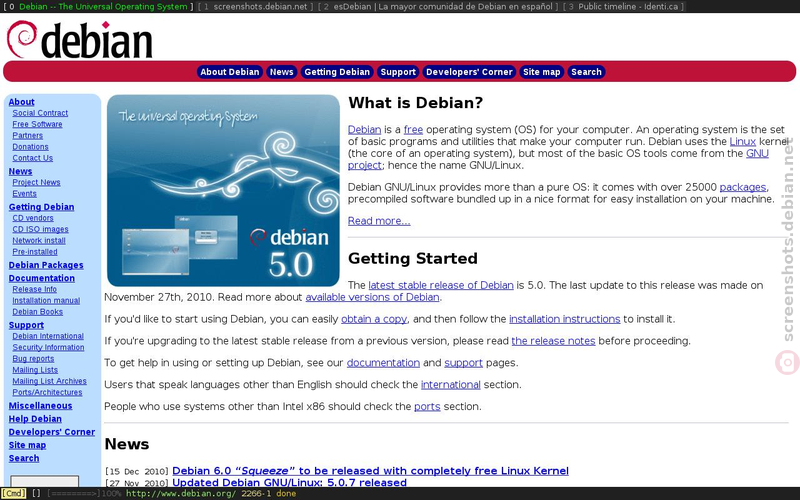Open the Mailing List Archives sidebar link
The image size is (800, 500).
[49, 381]
